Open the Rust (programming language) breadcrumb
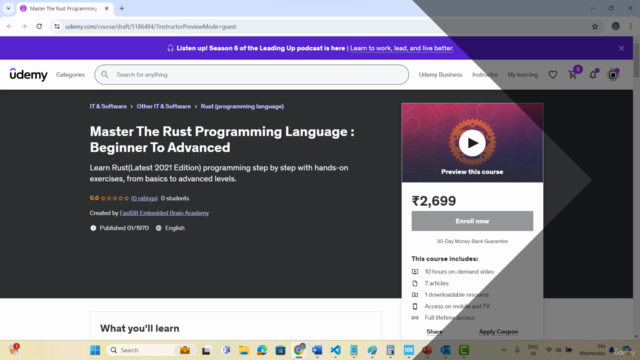The image size is (640, 360). (242, 107)
